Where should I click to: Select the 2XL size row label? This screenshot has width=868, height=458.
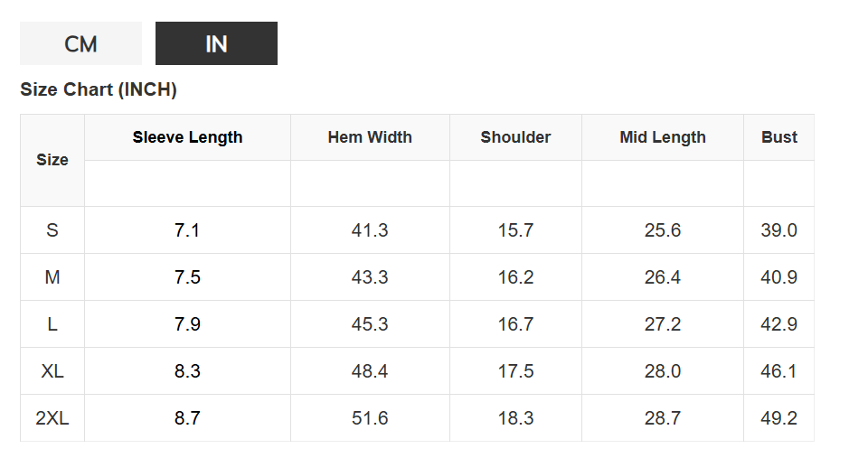[x=52, y=418]
